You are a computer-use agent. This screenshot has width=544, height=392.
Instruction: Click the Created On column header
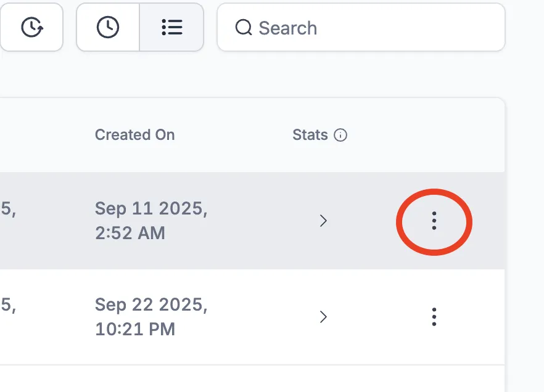point(134,135)
